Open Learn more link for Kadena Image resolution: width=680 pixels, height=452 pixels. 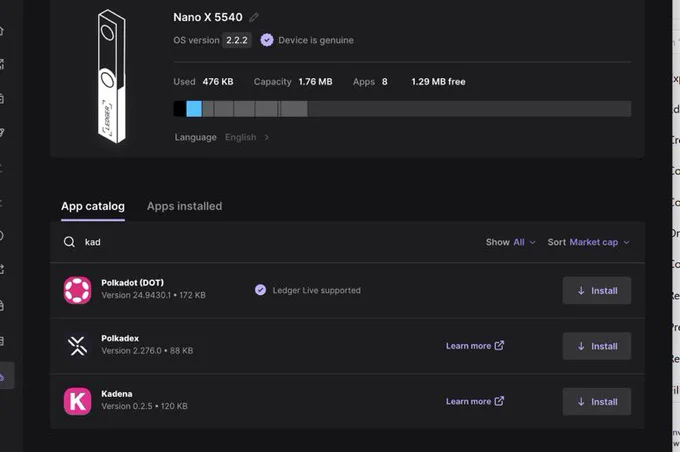coord(475,401)
